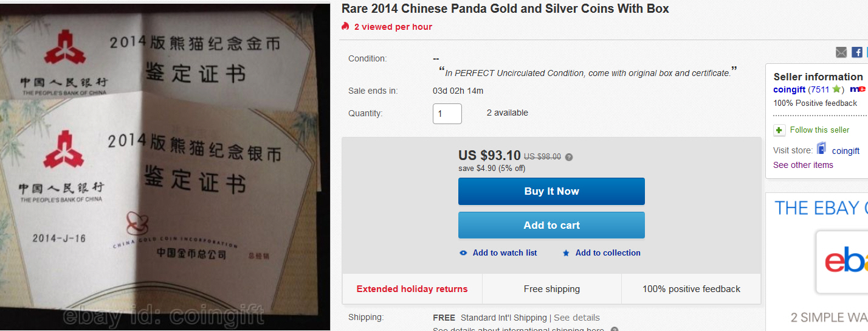
Task: Open the coingift seller profile link
Action: pos(789,89)
